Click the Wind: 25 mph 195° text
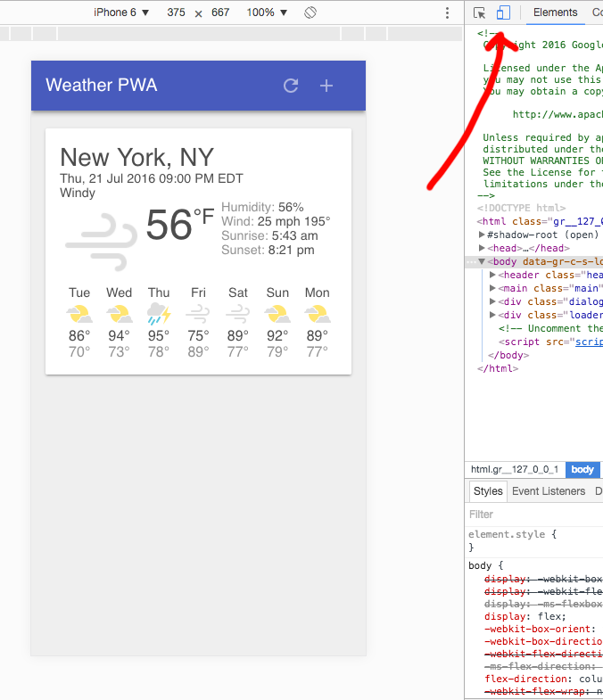603x700 pixels. pyautogui.click(x=276, y=221)
